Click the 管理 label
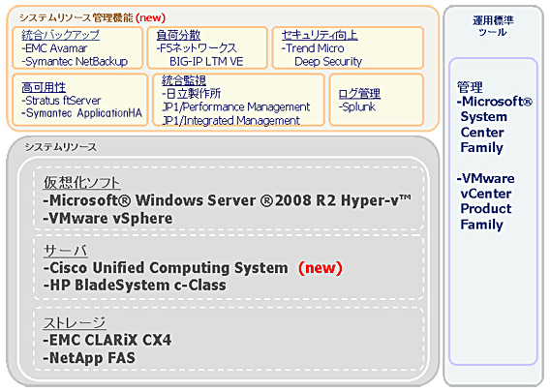The image size is (550, 392). coord(470,86)
